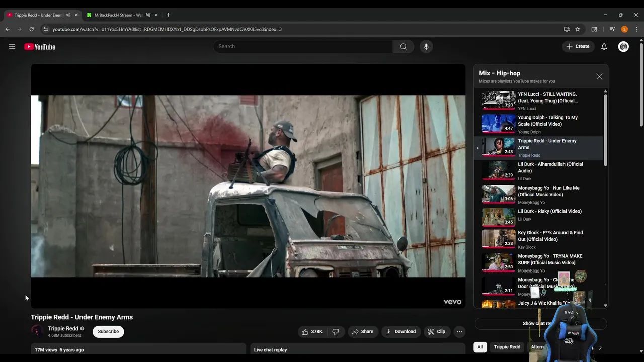Open 'Moneybagg Yo - TRYNA MAKE SURE' title
Screen dimensions: 644x362
(550, 259)
